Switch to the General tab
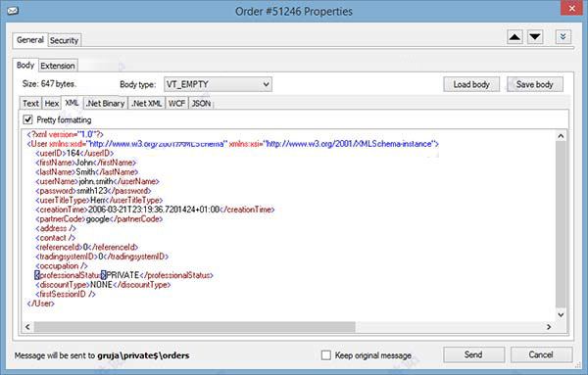 30,40
